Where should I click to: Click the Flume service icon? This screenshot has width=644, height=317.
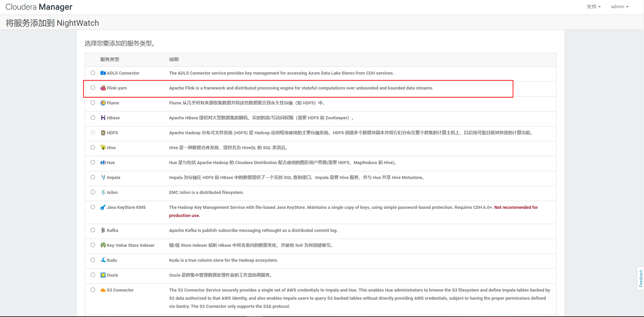pyautogui.click(x=103, y=103)
